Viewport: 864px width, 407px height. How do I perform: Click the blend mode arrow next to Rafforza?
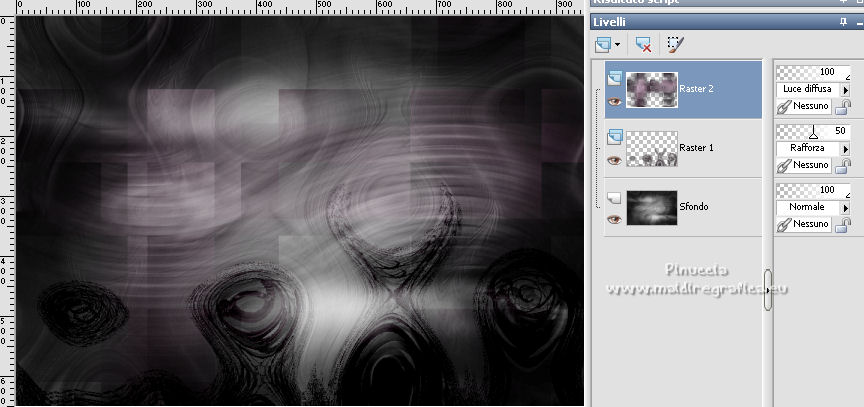point(845,148)
